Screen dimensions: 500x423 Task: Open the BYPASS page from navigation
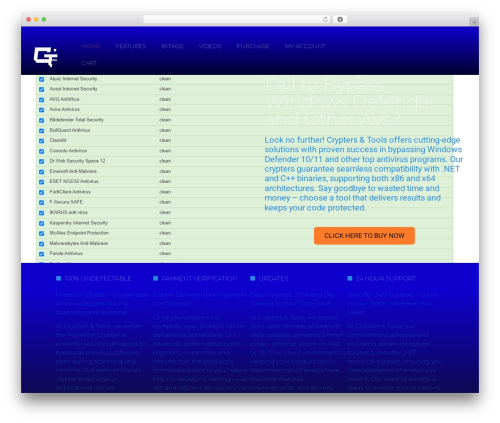click(172, 46)
